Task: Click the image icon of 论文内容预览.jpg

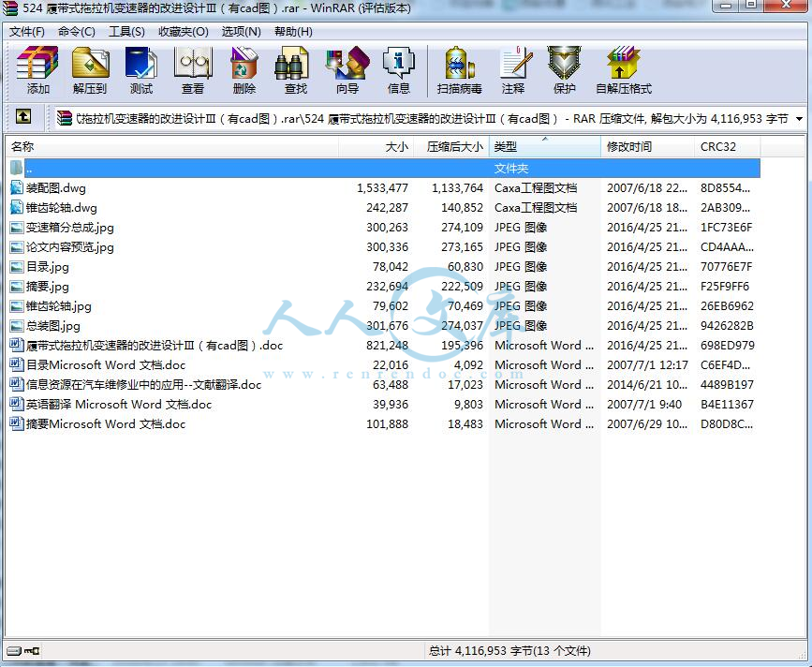Action: click(x=17, y=246)
